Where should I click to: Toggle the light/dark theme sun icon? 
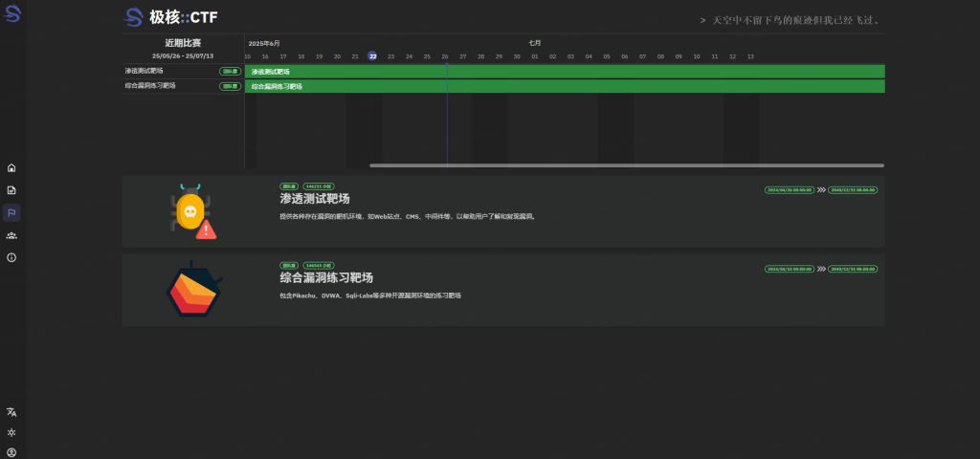tap(11, 432)
